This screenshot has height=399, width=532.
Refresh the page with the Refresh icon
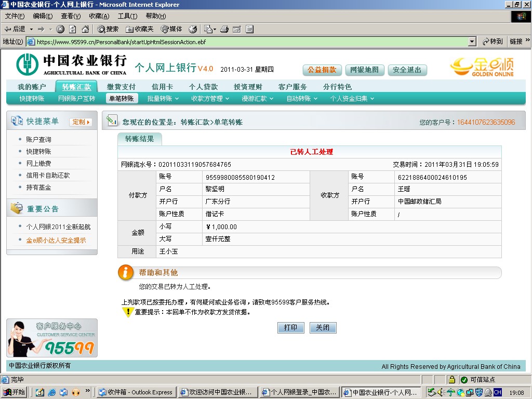[73, 29]
